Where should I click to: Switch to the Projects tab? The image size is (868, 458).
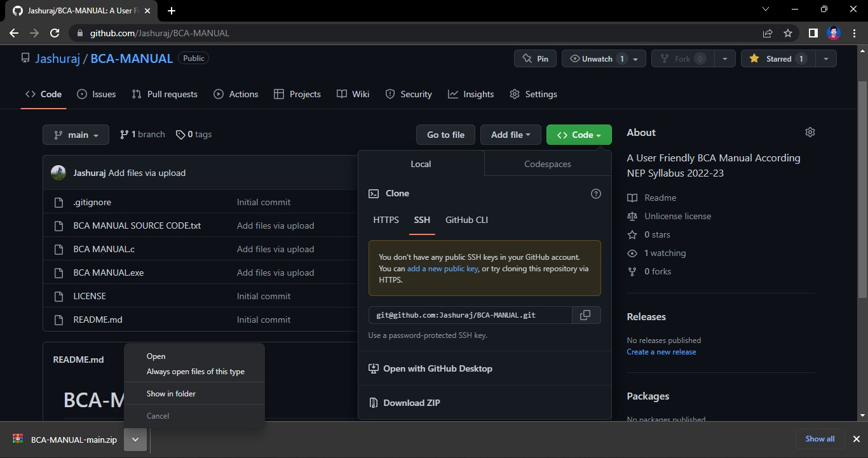[297, 94]
